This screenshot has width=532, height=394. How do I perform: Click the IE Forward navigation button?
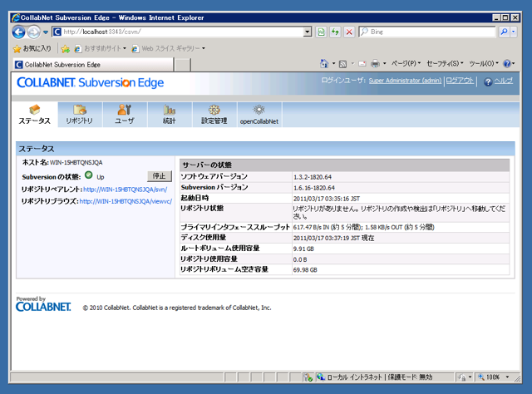pos(33,32)
